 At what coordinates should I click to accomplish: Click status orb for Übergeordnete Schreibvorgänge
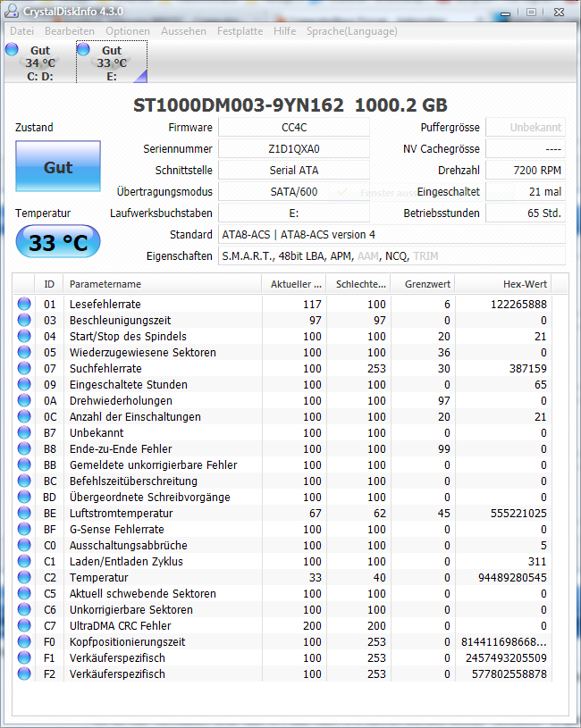pos(24,497)
